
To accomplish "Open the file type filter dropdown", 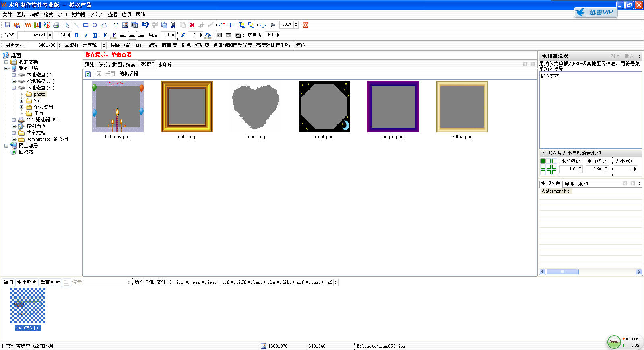I will (336, 282).
